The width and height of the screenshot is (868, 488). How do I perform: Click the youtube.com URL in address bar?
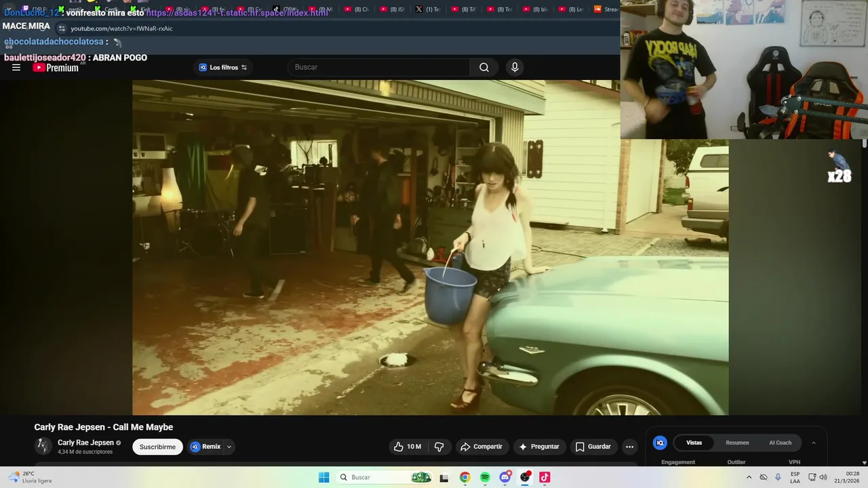pos(121,28)
